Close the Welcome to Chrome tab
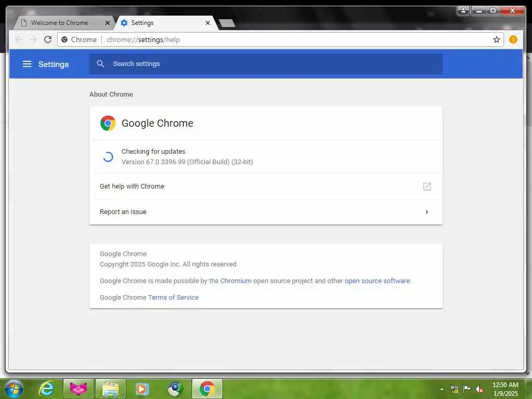Image resolution: width=532 pixels, height=399 pixels. pos(108,23)
